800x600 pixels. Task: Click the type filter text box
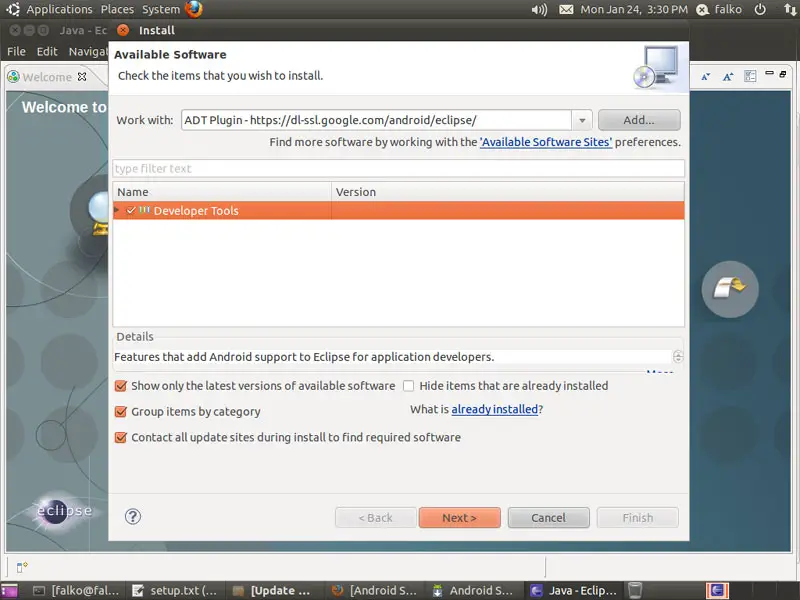click(x=398, y=168)
